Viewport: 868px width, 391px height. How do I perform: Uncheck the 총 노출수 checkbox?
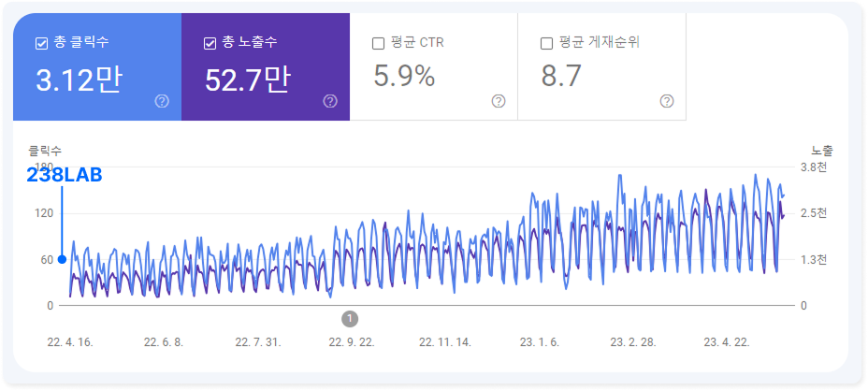coord(210,43)
